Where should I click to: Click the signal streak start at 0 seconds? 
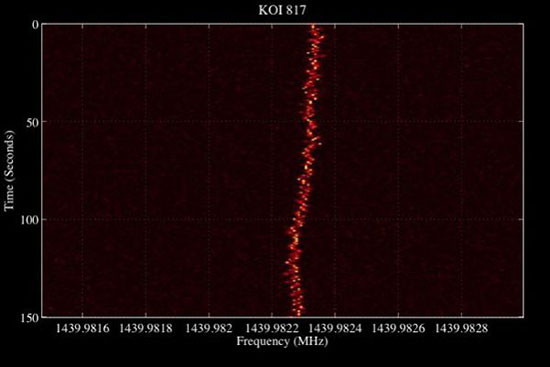pyautogui.click(x=313, y=27)
